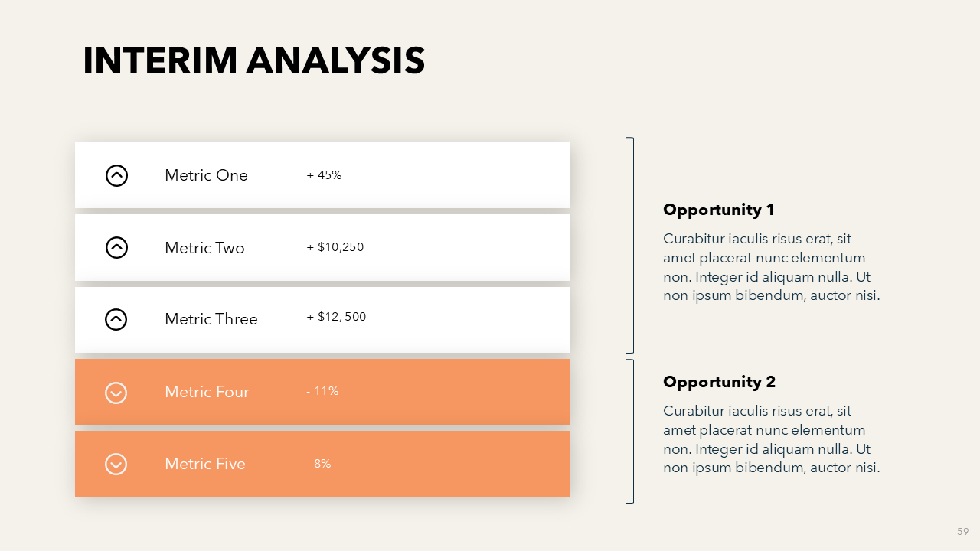980x551 pixels.
Task: Click the Opportunity 2 heading
Action: click(x=719, y=382)
